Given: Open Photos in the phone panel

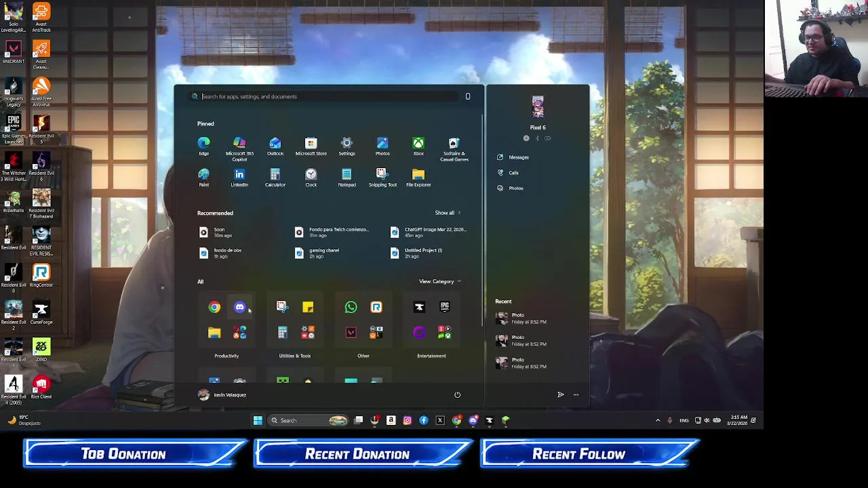Looking at the screenshot, I should pos(510,188).
